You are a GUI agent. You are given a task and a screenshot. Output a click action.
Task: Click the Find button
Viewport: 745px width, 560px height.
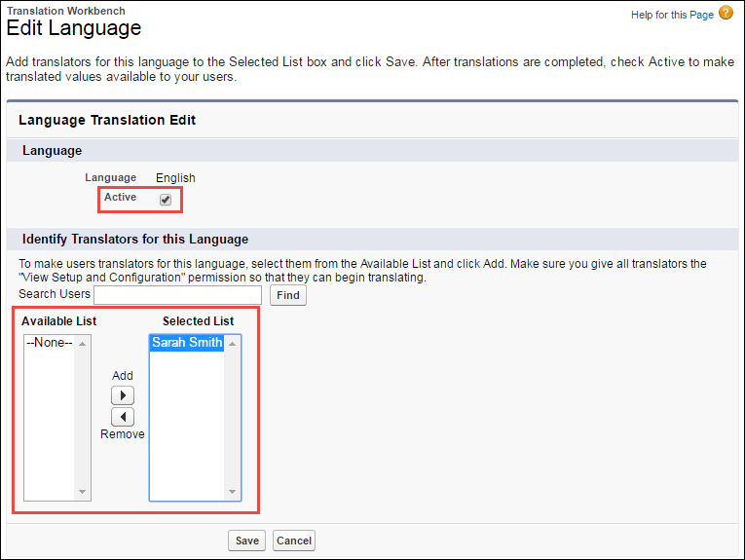[288, 295]
